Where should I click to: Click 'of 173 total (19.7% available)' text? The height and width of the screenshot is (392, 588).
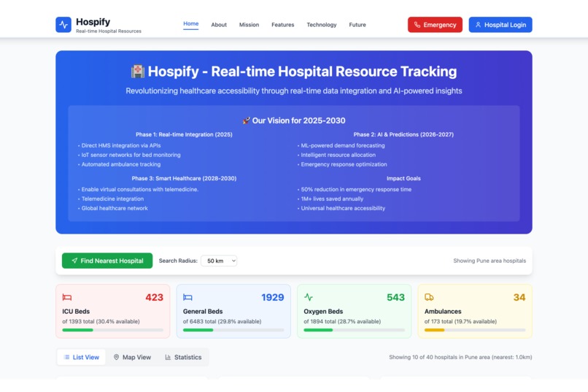[460, 321]
